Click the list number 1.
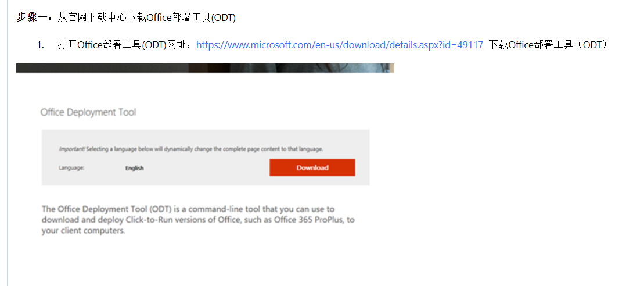 pyautogui.click(x=40, y=45)
